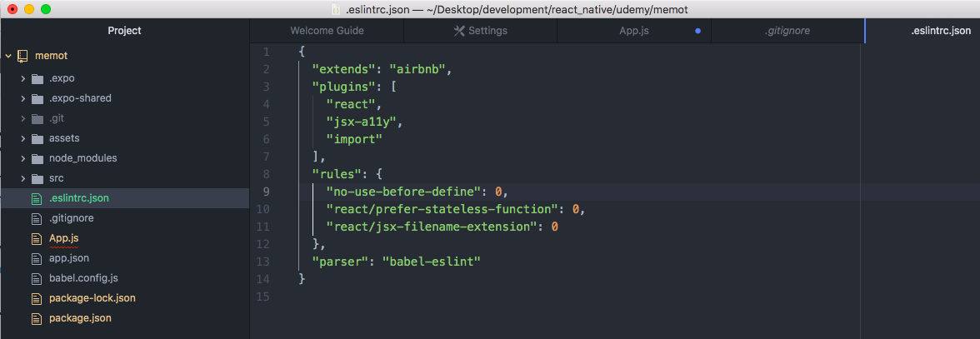Switch to the Welcome Guide tab

pyautogui.click(x=327, y=31)
